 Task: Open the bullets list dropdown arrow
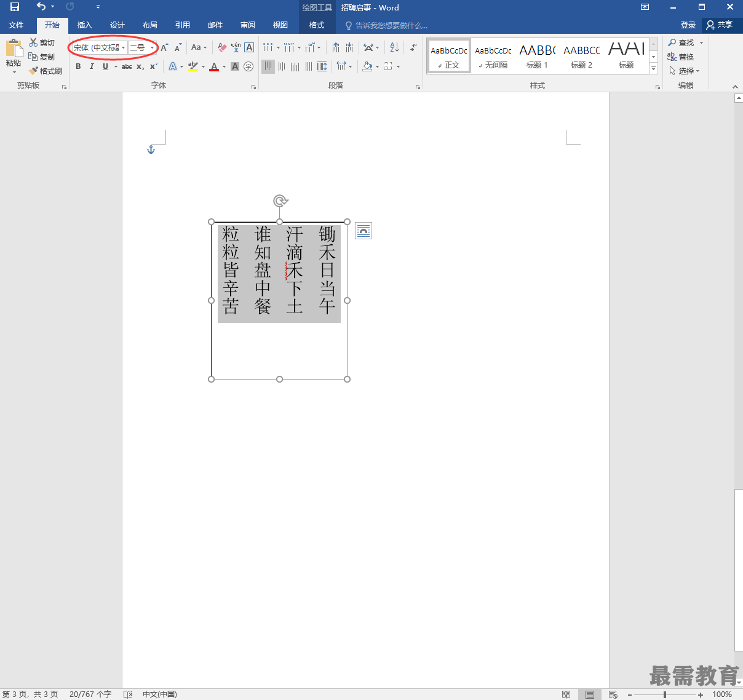[278, 47]
